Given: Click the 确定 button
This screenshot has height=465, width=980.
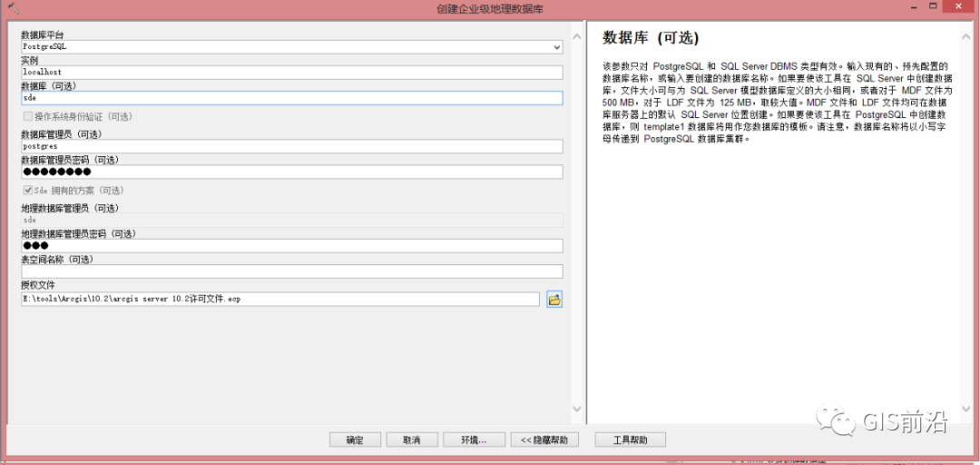Looking at the screenshot, I should coord(355,440).
